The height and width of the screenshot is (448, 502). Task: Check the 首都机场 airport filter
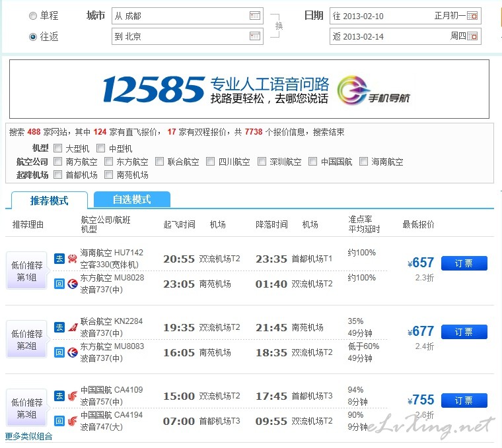(x=58, y=175)
